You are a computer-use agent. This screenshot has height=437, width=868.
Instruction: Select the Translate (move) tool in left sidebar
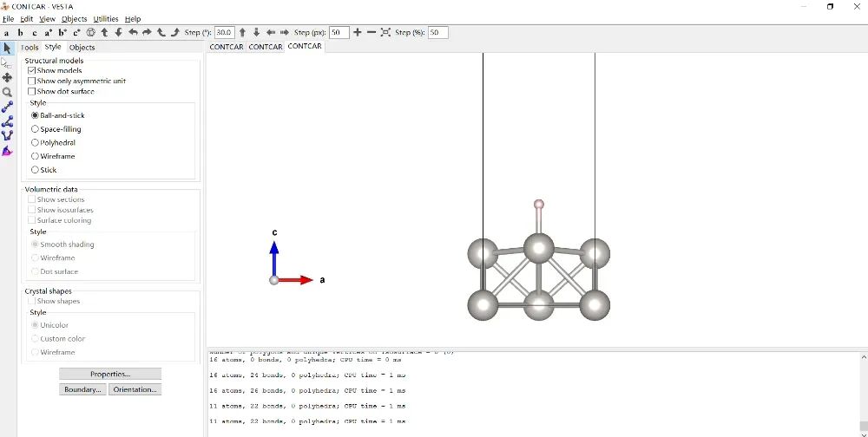(x=7, y=77)
